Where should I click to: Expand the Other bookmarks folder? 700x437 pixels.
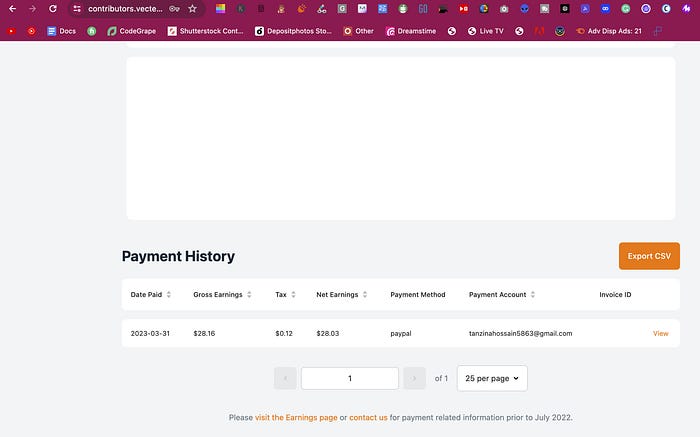click(358, 31)
